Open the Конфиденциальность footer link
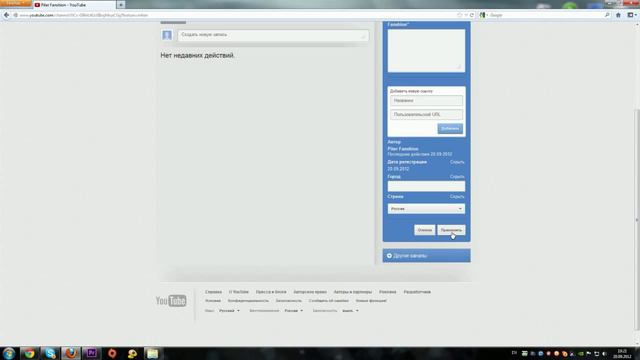 coord(248,300)
